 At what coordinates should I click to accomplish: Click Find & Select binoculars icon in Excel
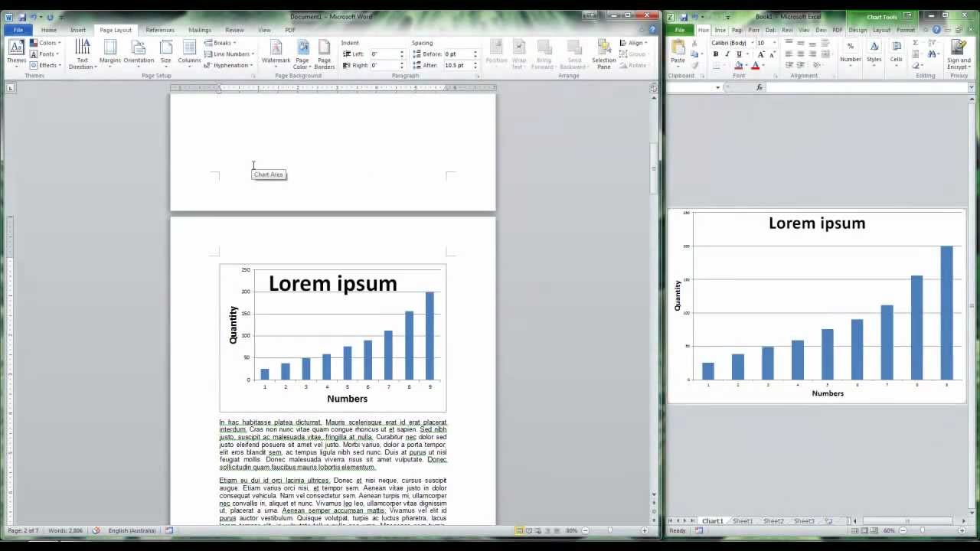click(933, 54)
